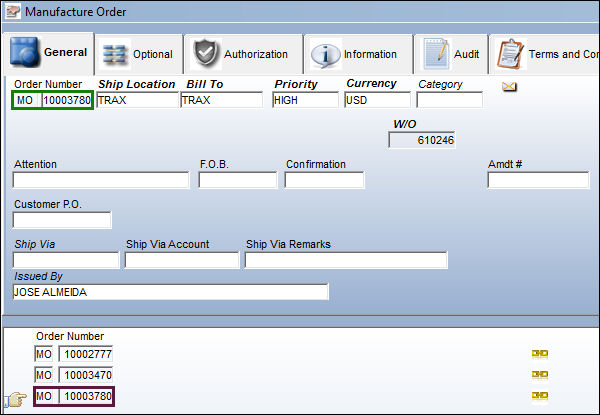Click the pointing hand row indicator
The image size is (600, 415).
[x=16, y=400]
